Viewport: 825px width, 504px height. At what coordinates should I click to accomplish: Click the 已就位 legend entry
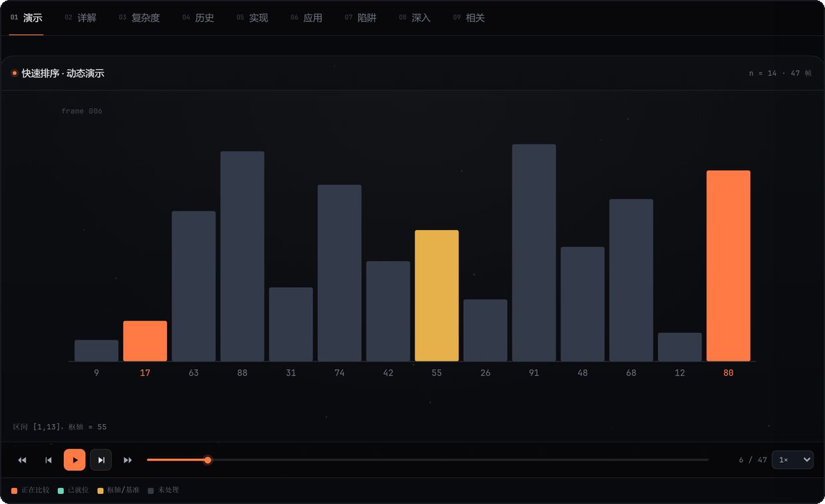(73, 491)
